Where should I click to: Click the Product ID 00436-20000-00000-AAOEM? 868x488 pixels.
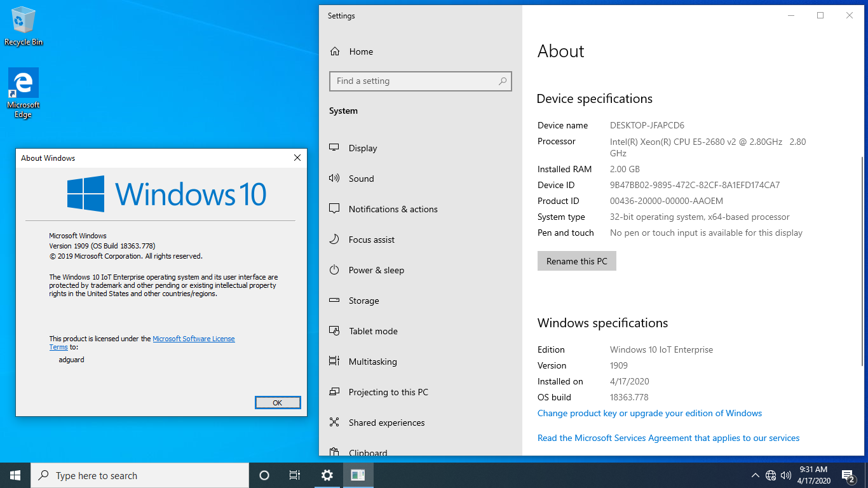point(667,201)
